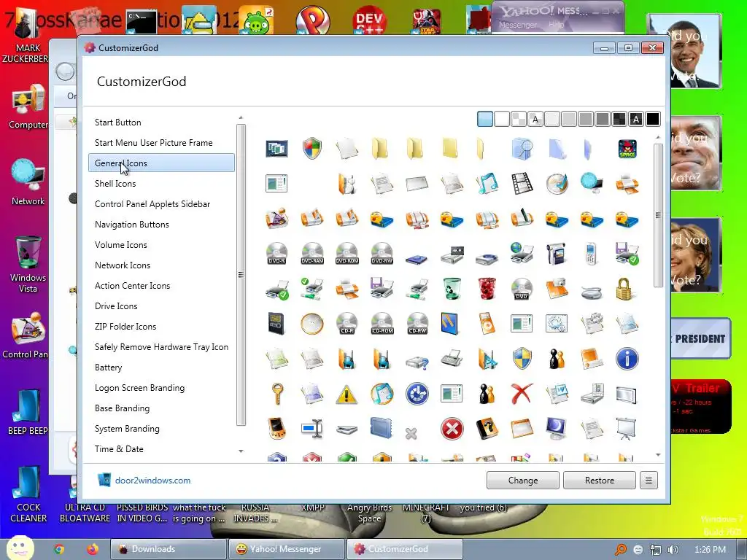Viewport: 747px width, 560px height.
Task: Open Volume Icons category
Action: pyautogui.click(x=121, y=245)
